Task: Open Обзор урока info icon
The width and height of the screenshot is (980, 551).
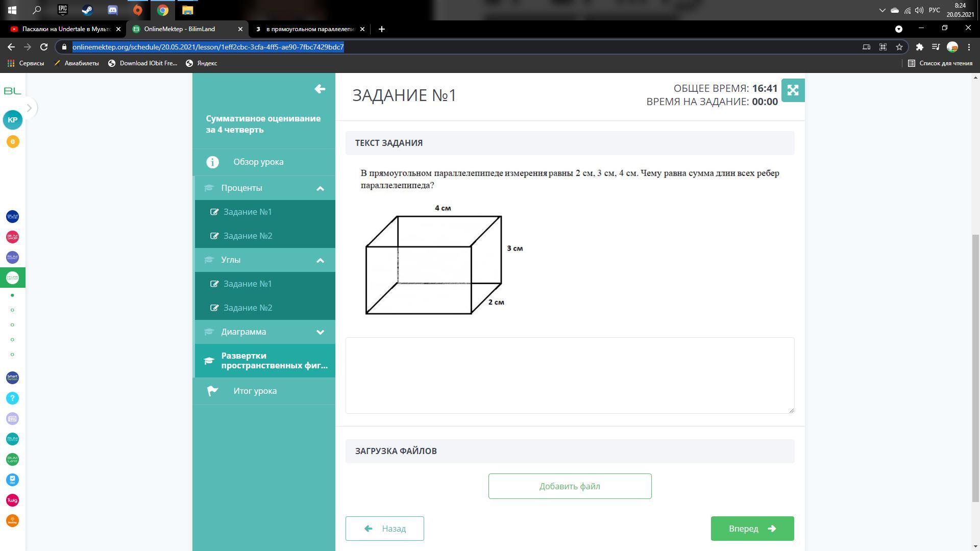Action: click(x=212, y=162)
